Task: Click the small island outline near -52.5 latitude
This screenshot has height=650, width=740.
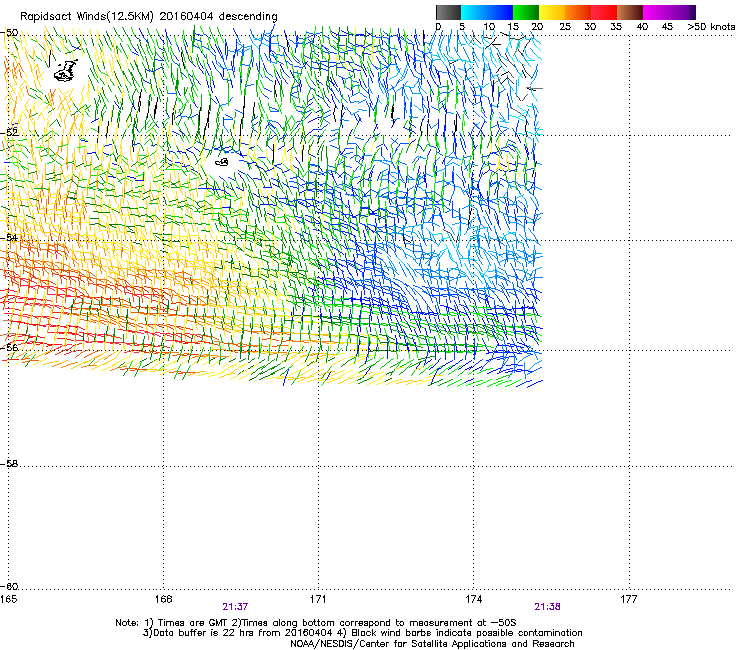Action: [221, 162]
